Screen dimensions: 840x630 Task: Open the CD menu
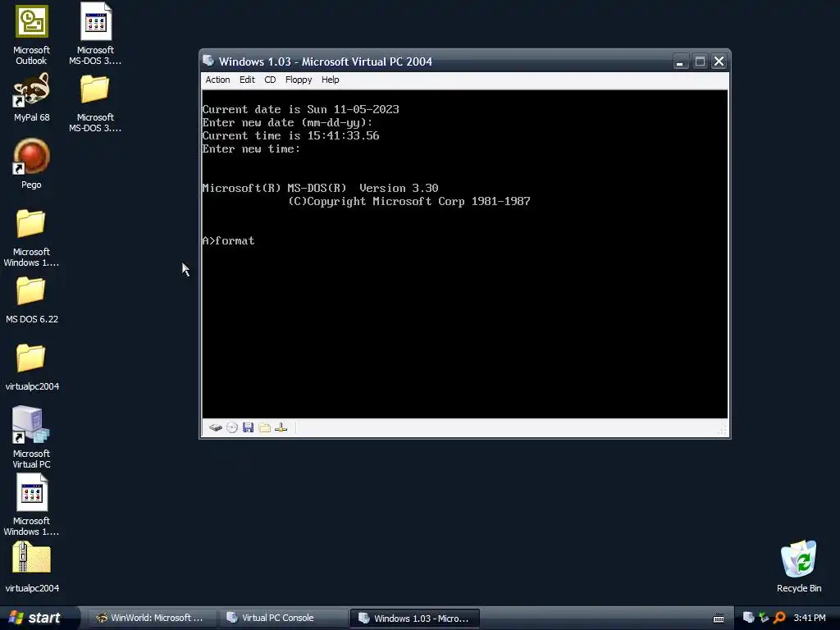pos(270,80)
